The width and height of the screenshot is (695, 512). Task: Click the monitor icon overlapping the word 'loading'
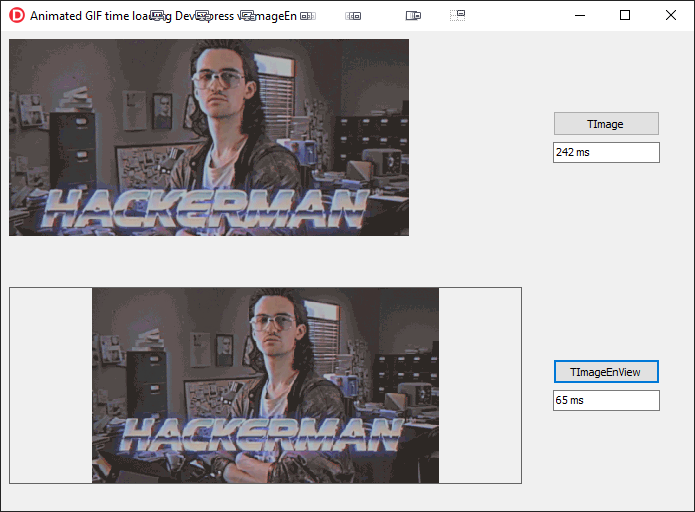pos(156,16)
